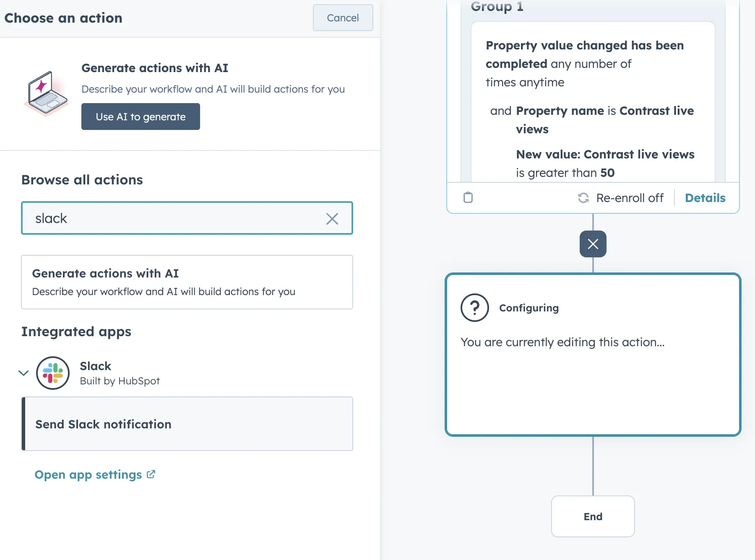Click the Slack app logo

click(x=53, y=373)
